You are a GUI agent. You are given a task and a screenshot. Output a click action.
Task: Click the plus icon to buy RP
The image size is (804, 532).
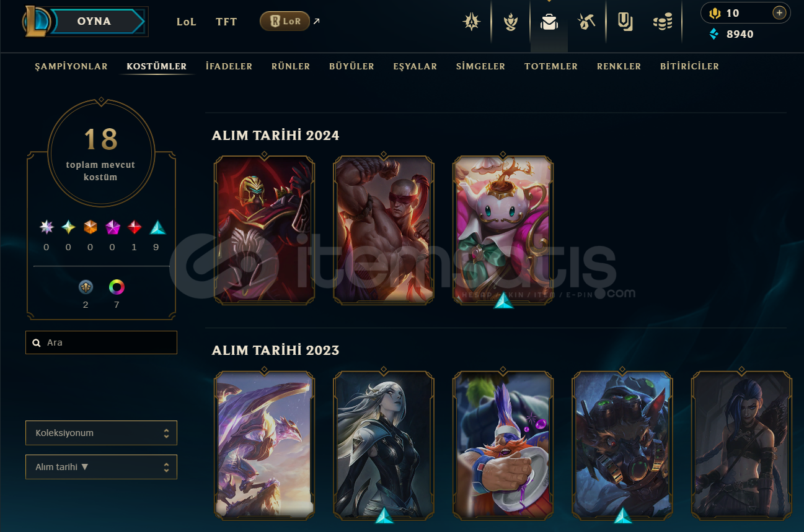pyautogui.click(x=779, y=13)
